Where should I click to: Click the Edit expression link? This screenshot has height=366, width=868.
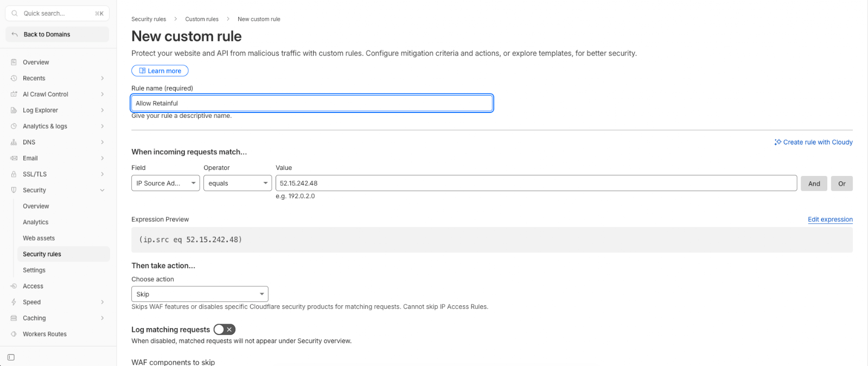point(830,219)
